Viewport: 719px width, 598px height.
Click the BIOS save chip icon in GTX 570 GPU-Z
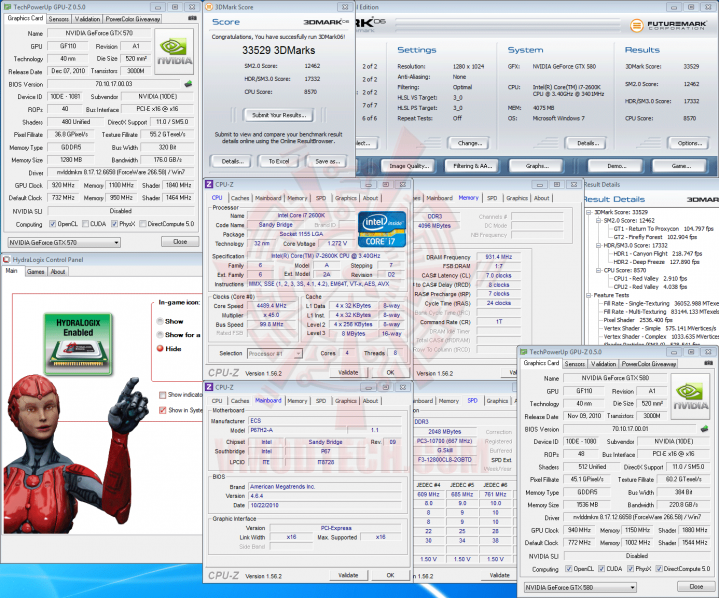tap(188, 84)
